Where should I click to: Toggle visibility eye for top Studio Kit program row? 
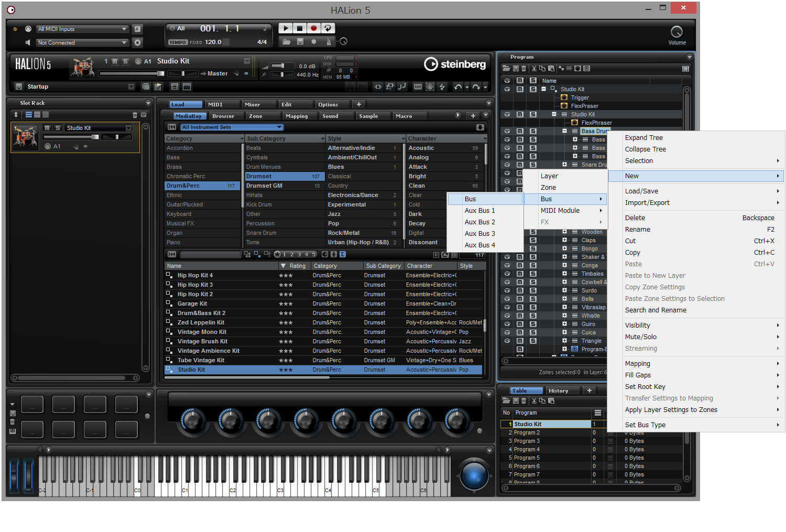507,89
